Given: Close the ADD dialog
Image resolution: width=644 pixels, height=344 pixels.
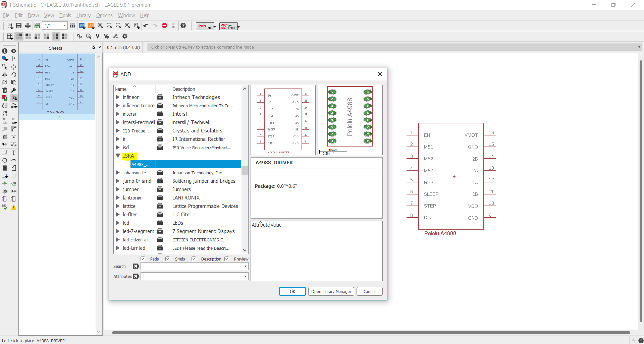Looking at the screenshot, I should pyautogui.click(x=380, y=74).
